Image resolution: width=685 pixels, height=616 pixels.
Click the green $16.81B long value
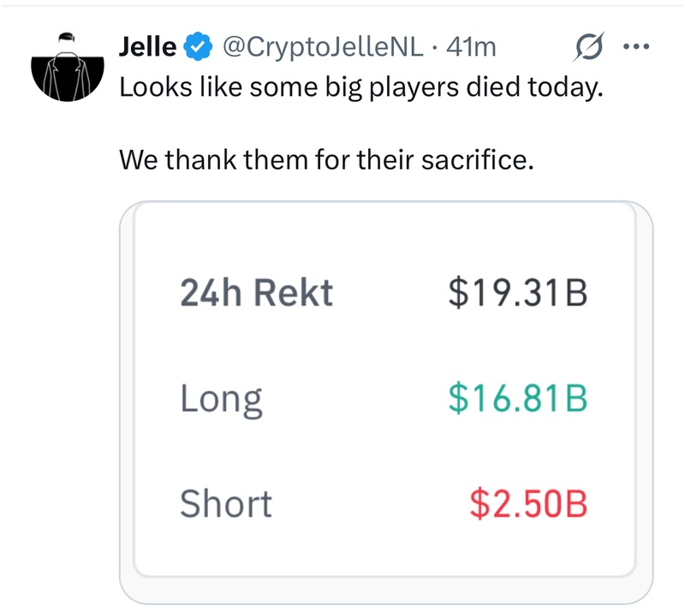(517, 399)
